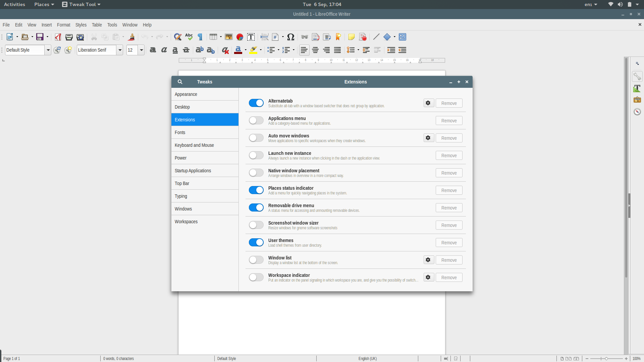Insert chart icon in toolbar
The image size is (644, 362).
[x=240, y=37]
